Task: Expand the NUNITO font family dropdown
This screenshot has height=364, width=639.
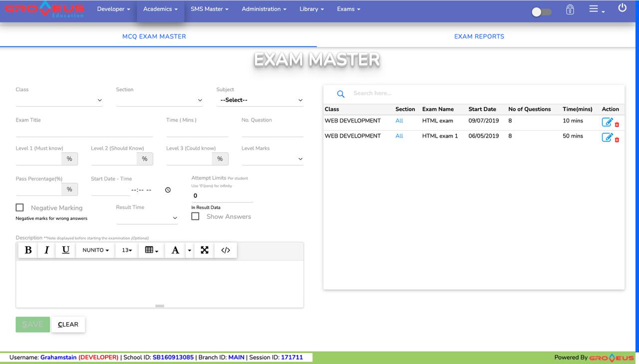Action: coord(95,250)
